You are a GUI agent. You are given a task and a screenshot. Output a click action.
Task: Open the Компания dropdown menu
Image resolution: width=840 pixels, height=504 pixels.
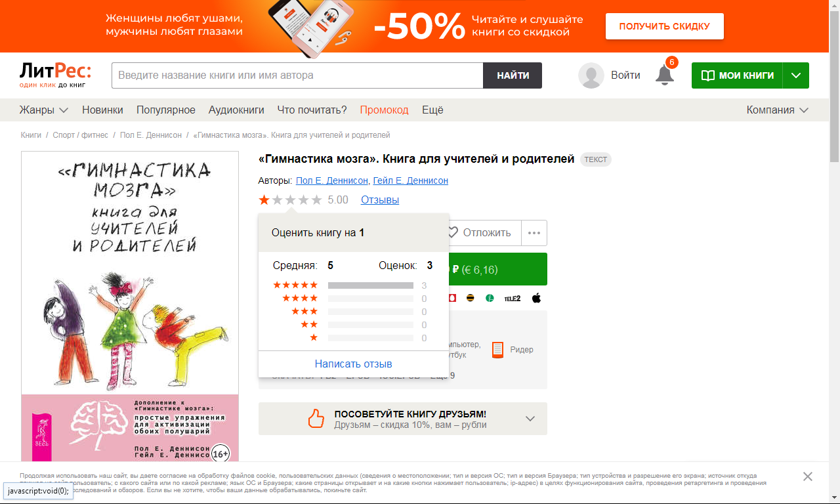[777, 110]
